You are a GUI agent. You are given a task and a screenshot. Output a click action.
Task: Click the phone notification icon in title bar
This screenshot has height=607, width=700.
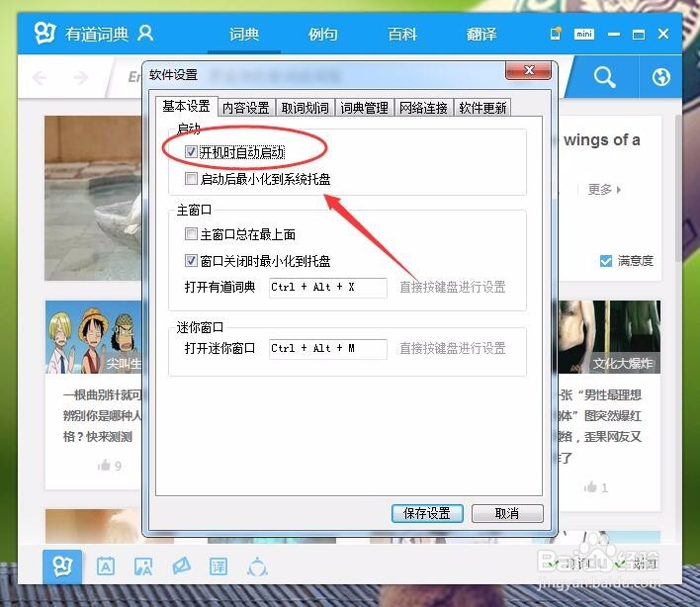point(556,34)
